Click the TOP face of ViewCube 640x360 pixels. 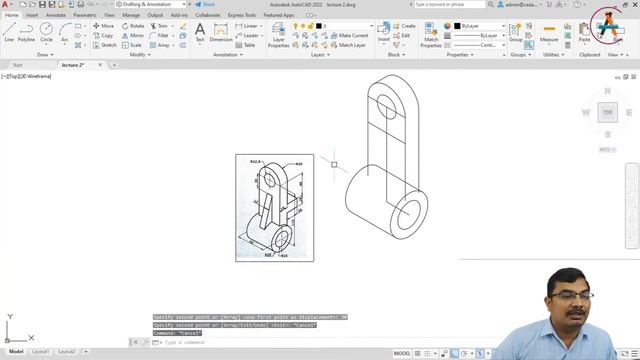point(607,112)
